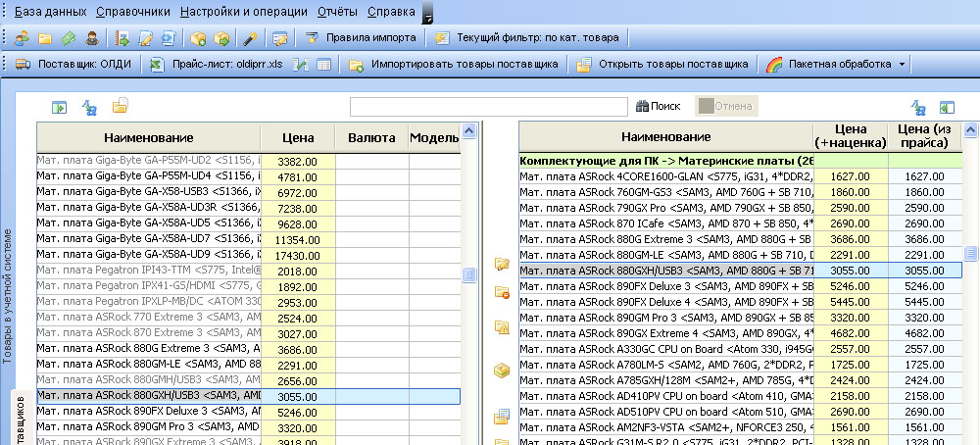Select ASRock A330GC CPU on Board row
Screen dimensions: 980x445
(x=740, y=349)
